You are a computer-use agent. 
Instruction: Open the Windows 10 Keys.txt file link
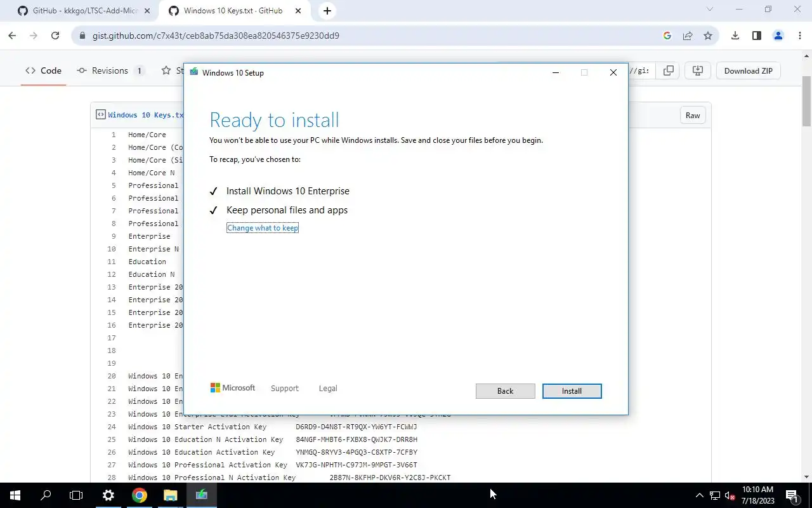(x=146, y=115)
